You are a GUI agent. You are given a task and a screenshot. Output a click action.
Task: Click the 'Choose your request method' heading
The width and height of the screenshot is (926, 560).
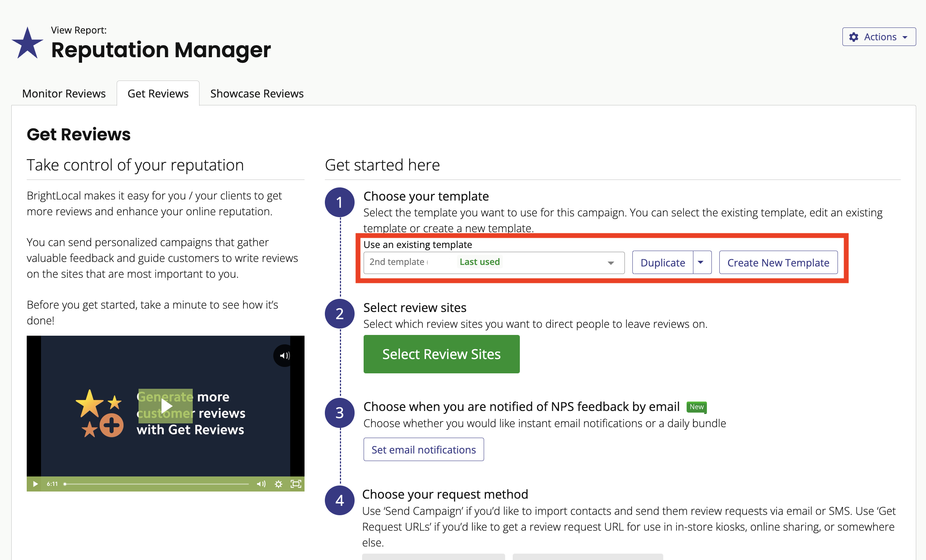pyautogui.click(x=445, y=494)
